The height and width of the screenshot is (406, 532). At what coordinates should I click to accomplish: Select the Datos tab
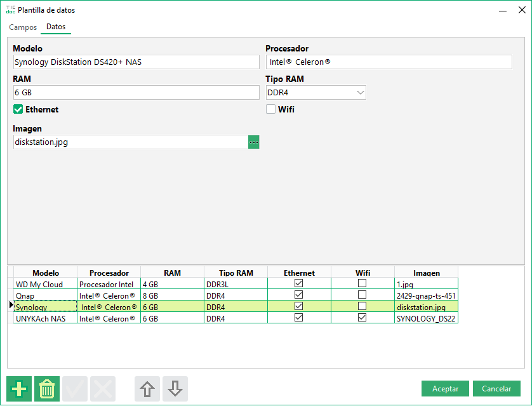point(56,27)
